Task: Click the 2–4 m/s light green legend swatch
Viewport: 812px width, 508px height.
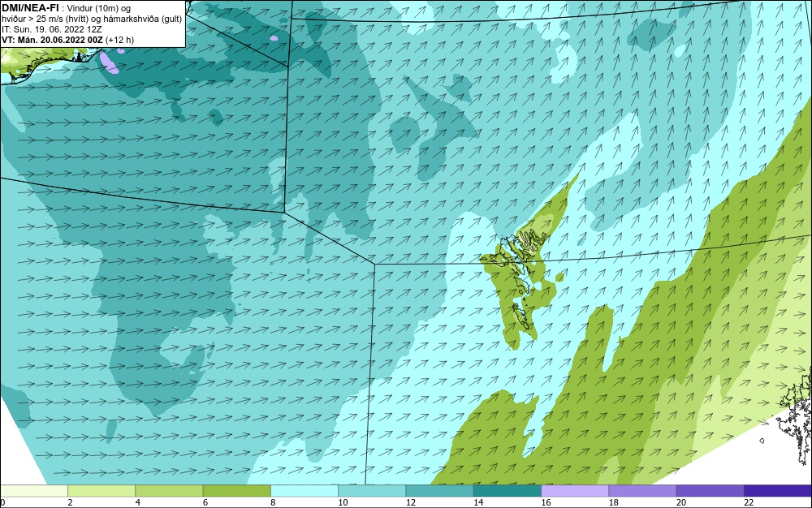Action: [x=101, y=491]
